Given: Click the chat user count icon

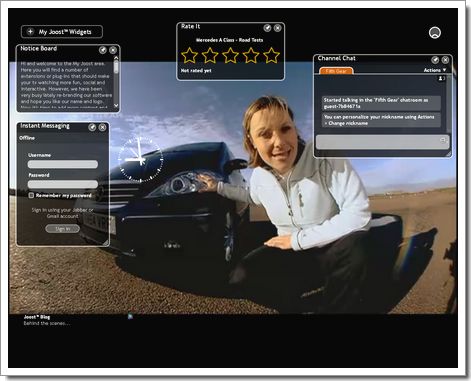Looking at the screenshot, I should [441, 78].
